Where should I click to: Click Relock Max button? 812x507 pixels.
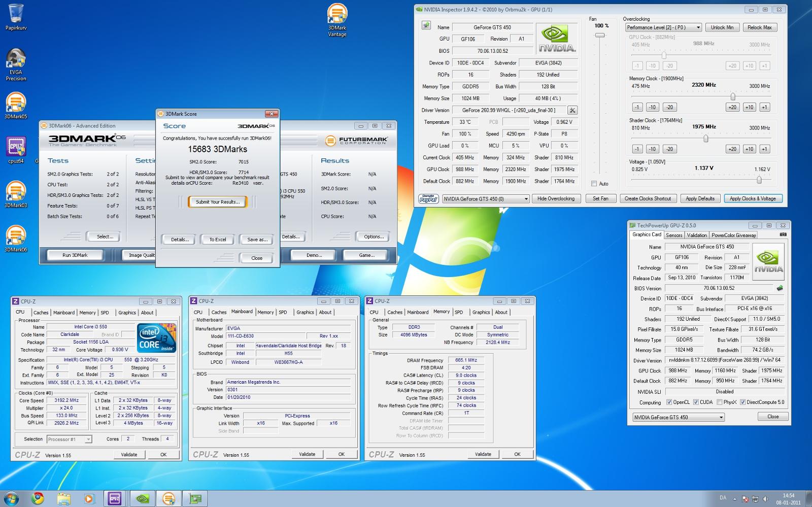[x=760, y=27]
